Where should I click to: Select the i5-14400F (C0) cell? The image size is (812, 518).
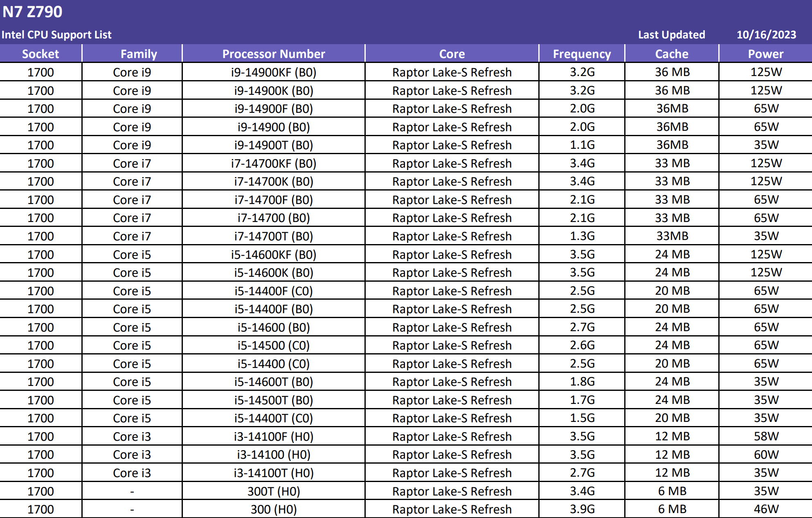coord(274,291)
